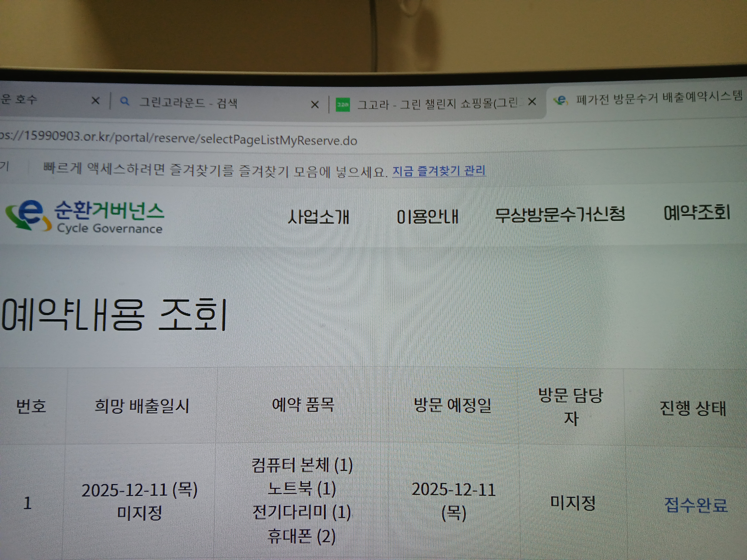
Task: Click the search magnifier icon on 그린고라운드 tab
Action: tap(125, 101)
